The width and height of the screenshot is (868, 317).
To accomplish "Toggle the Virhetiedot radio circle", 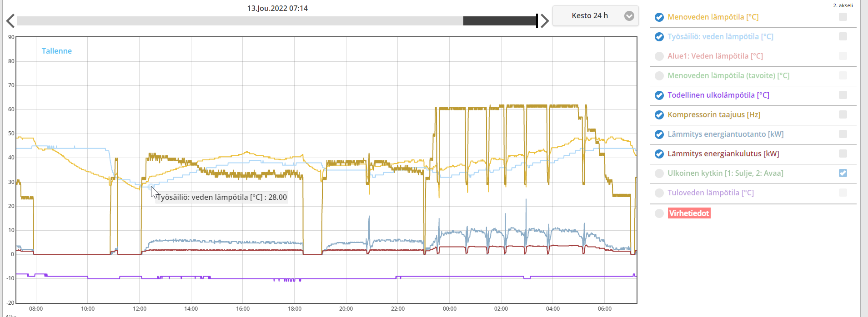I will tap(659, 213).
